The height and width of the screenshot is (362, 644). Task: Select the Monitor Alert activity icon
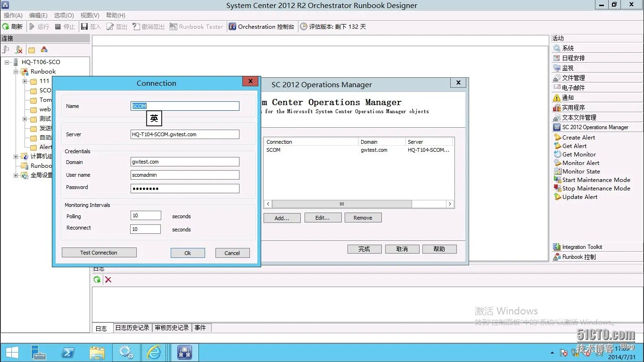(557, 163)
